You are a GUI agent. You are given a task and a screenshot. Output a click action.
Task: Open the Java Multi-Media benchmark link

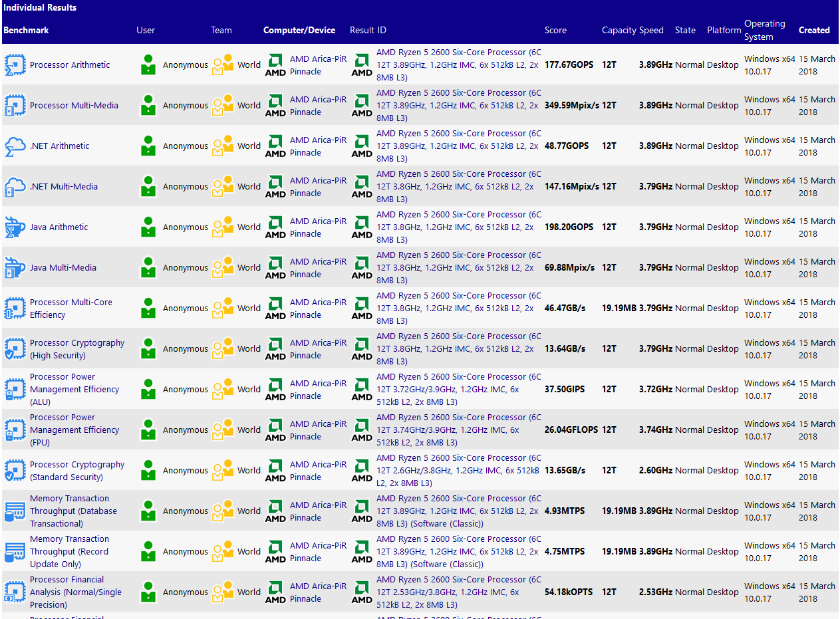(63, 268)
